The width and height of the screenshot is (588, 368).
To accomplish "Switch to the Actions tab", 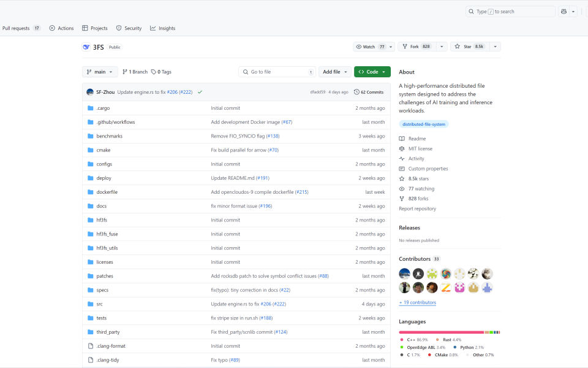I will point(61,28).
